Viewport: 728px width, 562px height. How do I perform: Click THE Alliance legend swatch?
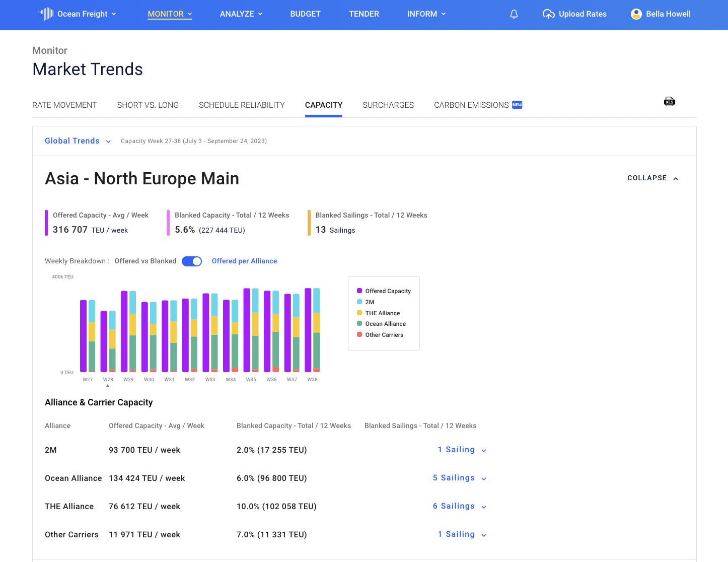[359, 313]
